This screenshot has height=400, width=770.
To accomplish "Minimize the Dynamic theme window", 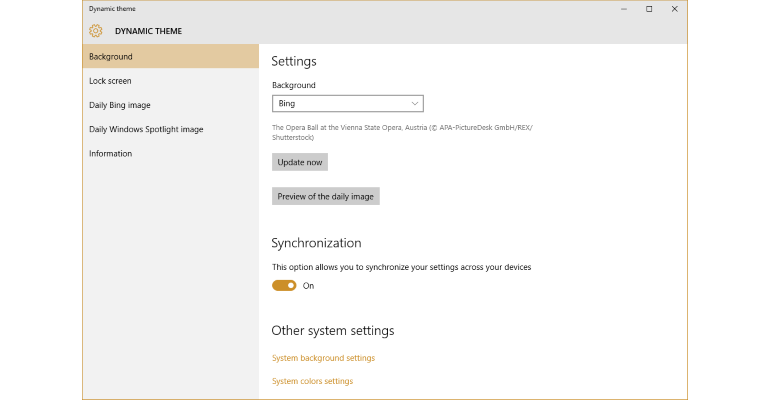I will [624, 9].
